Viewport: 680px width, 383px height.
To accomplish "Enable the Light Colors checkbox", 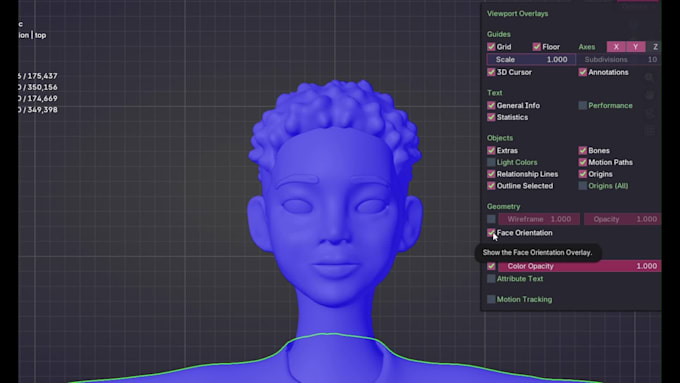I will (491, 162).
